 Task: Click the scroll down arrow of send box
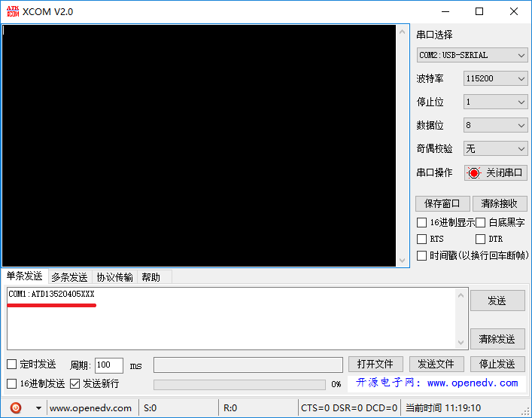coord(461,342)
